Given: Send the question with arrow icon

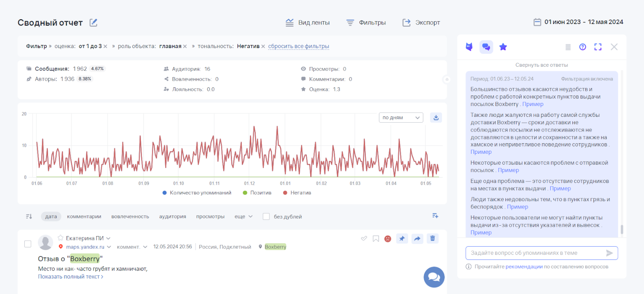Looking at the screenshot, I should (x=609, y=253).
